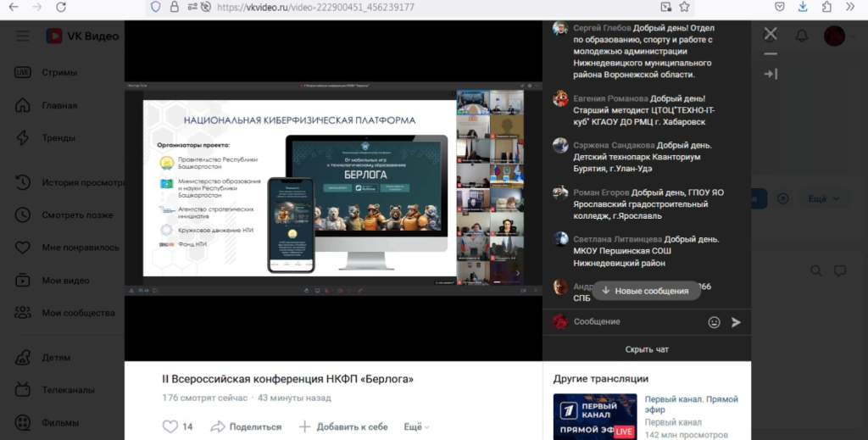Image resolution: width=868 pixels, height=440 pixels.
Task: Open the hamburger menu beside VK Видео
Action: point(23,36)
